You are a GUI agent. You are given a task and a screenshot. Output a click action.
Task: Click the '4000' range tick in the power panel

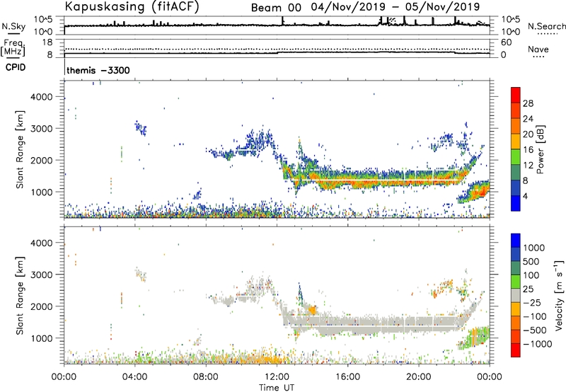tap(41, 97)
